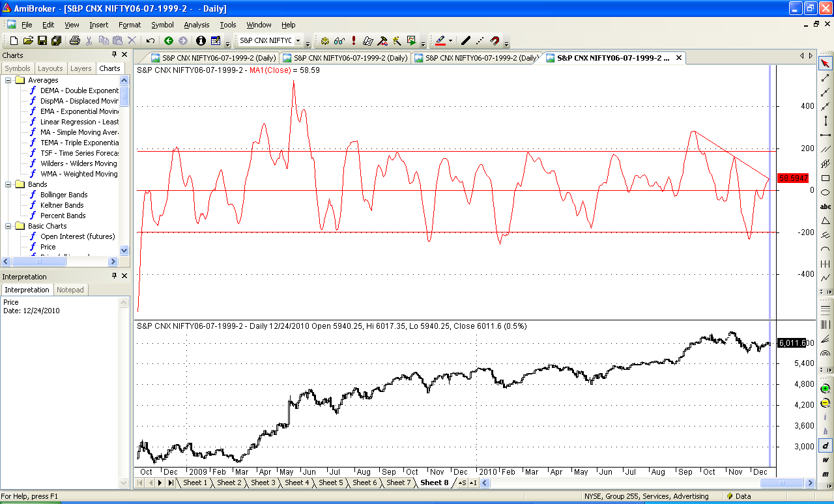This screenshot has height=504, width=834.
Task: Pick the horizontal line tool
Action: pyautogui.click(x=826, y=135)
